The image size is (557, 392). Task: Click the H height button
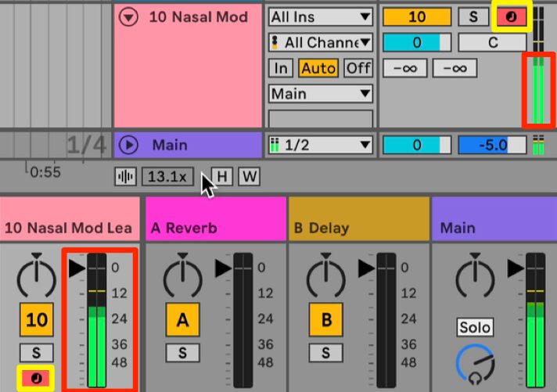[222, 176]
